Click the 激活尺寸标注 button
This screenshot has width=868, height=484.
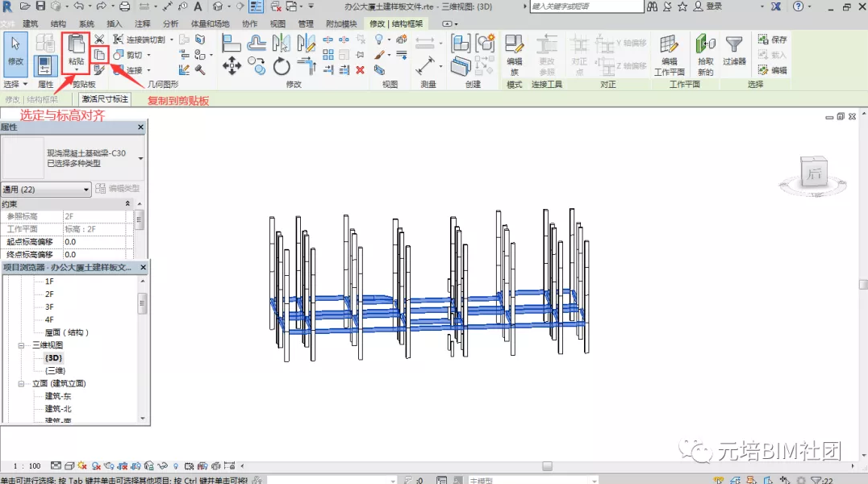(105, 99)
